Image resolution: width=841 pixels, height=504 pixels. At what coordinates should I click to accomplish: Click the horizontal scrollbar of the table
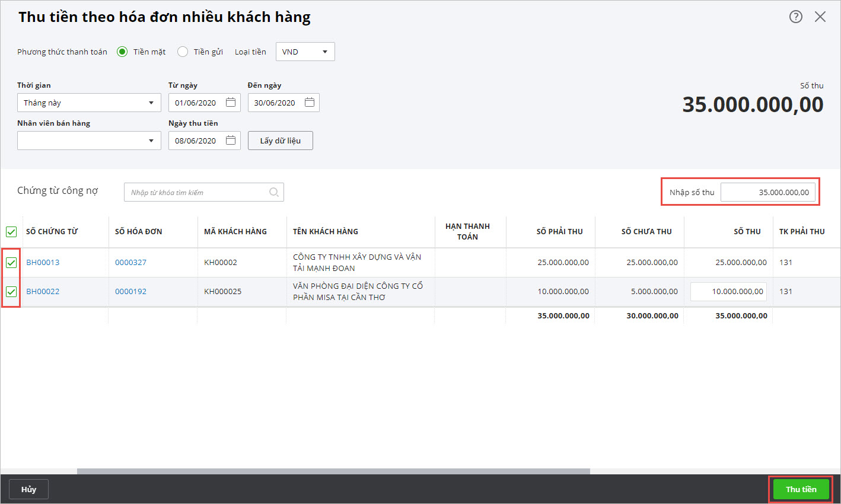click(333, 471)
